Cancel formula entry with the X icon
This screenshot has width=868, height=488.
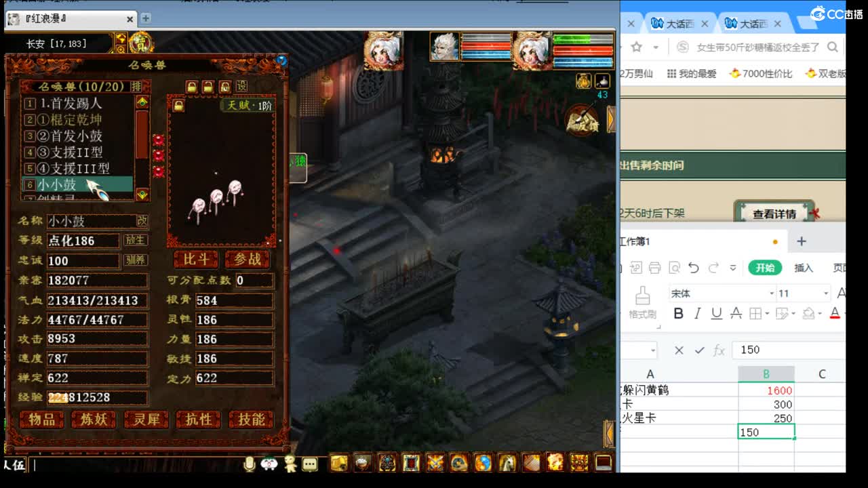click(679, 350)
